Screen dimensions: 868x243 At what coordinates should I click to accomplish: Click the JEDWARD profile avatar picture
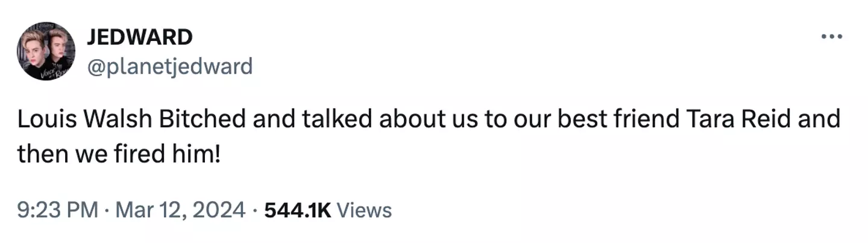(46, 51)
